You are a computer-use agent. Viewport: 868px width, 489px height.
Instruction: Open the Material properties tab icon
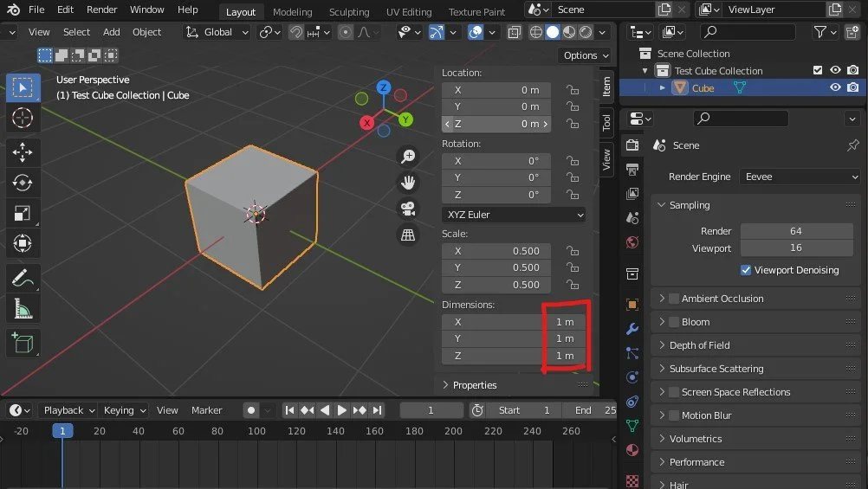pos(632,450)
